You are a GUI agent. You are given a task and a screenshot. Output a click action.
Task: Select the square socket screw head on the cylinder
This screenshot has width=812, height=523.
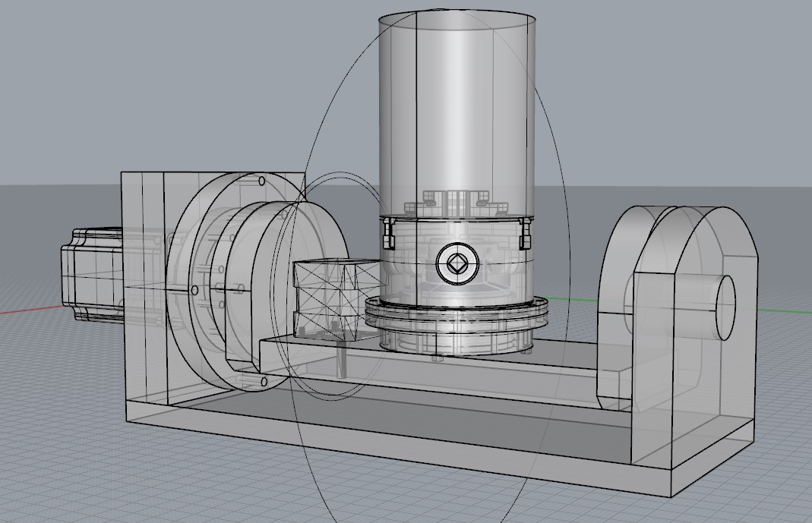pyautogui.click(x=457, y=264)
